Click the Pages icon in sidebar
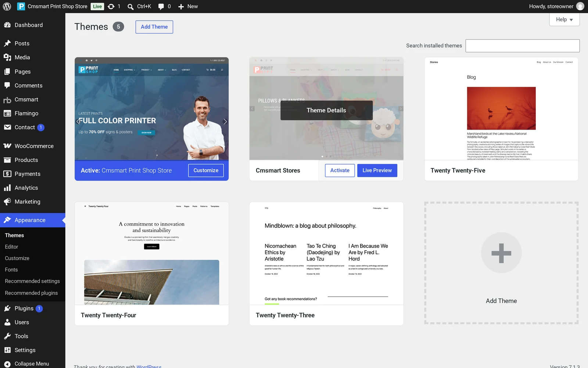Image resolution: width=588 pixels, height=368 pixels. [x=7, y=72]
